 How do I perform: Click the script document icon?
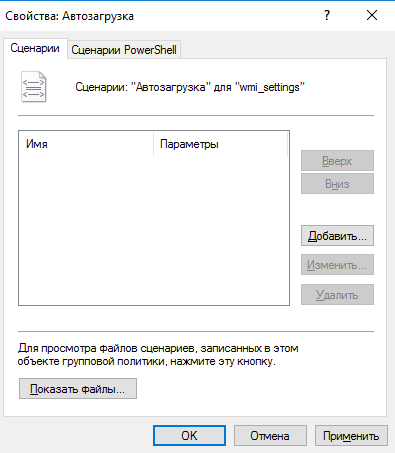[x=33, y=87]
